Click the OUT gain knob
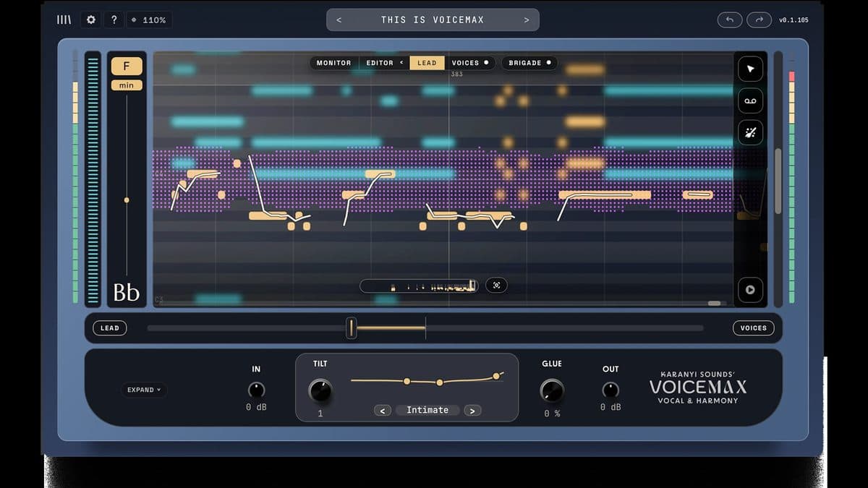 tap(610, 390)
